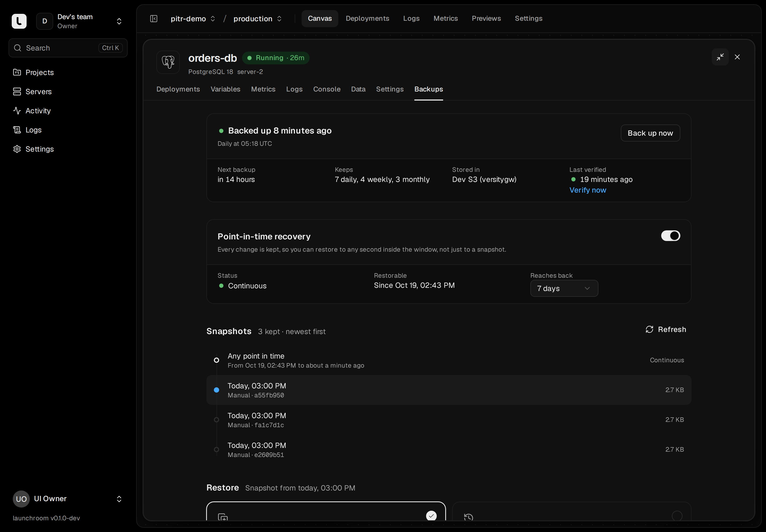Open the Reaches back 7 days dropdown
Image resolution: width=766 pixels, height=532 pixels.
point(564,288)
